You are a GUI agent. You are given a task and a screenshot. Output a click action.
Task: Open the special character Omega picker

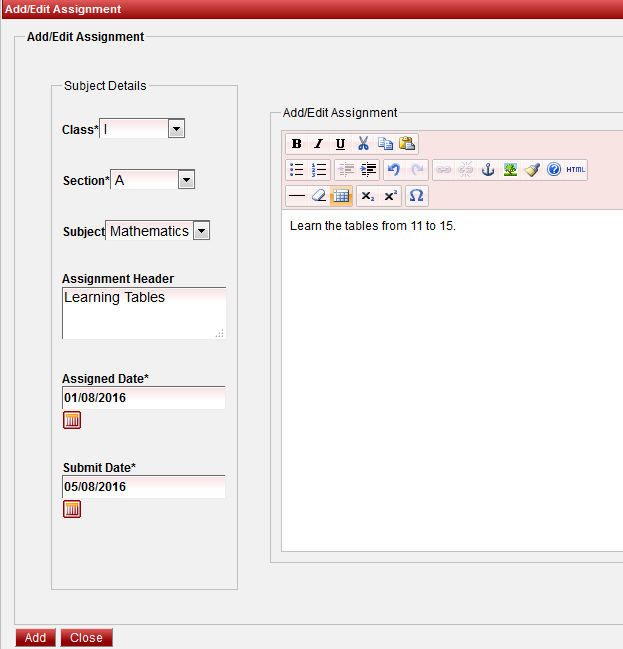point(417,196)
